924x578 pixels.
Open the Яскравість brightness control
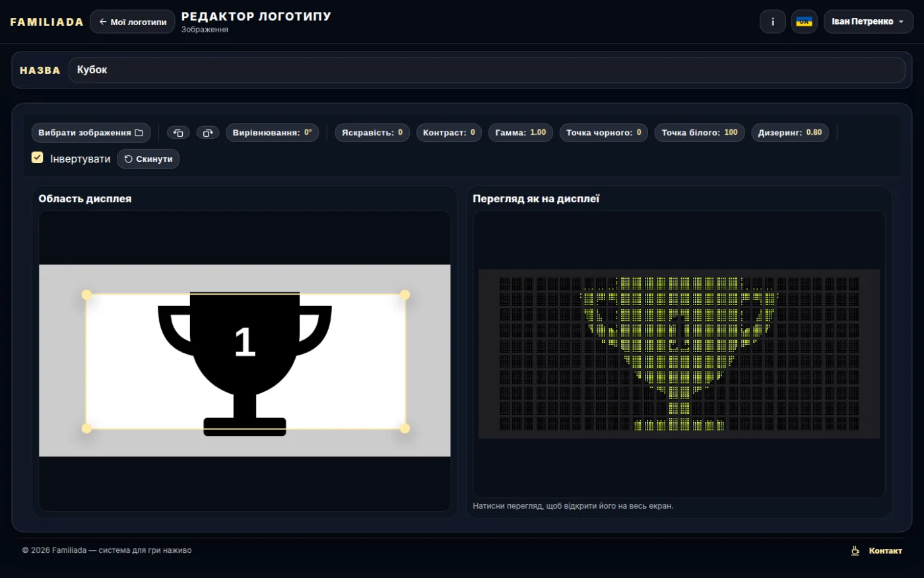pyautogui.click(x=372, y=133)
